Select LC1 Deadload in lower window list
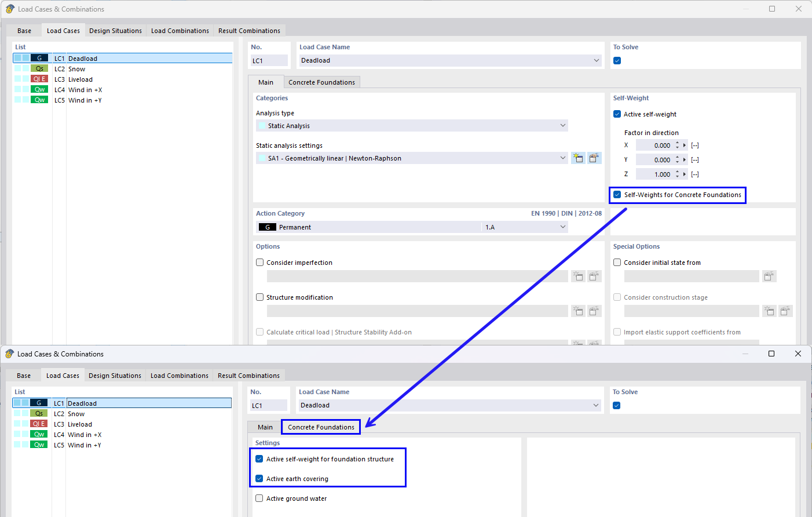The height and width of the screenshot is (517, 812). [122, 403]
